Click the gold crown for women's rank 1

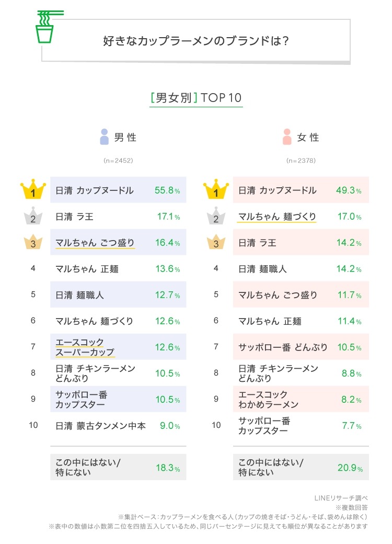tap(216, 189)
